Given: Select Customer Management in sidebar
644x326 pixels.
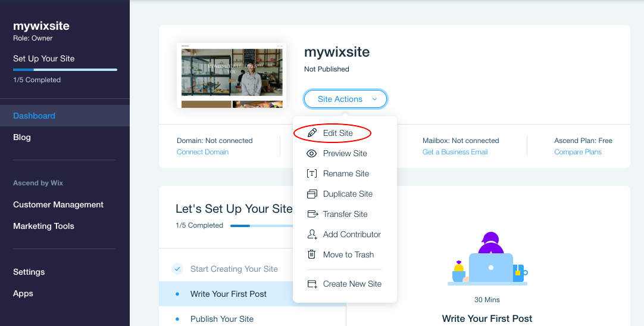Looking at the screenshot, I should coord(58,204).
